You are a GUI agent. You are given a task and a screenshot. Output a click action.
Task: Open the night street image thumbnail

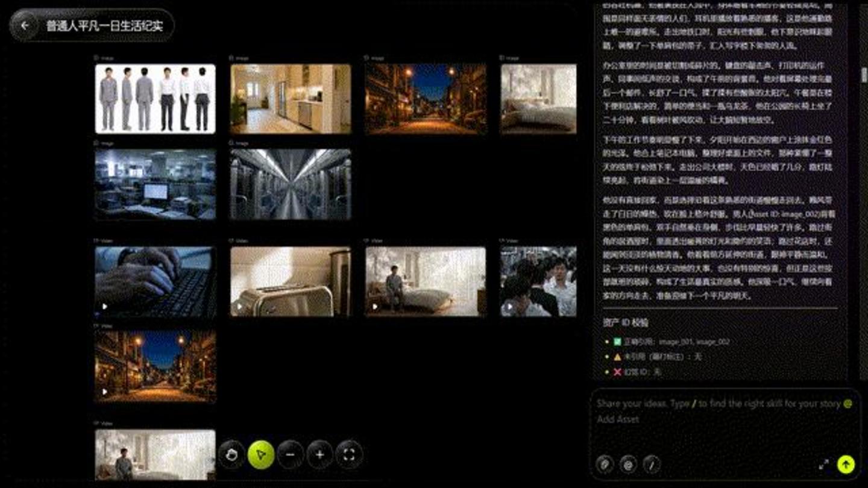426,99
